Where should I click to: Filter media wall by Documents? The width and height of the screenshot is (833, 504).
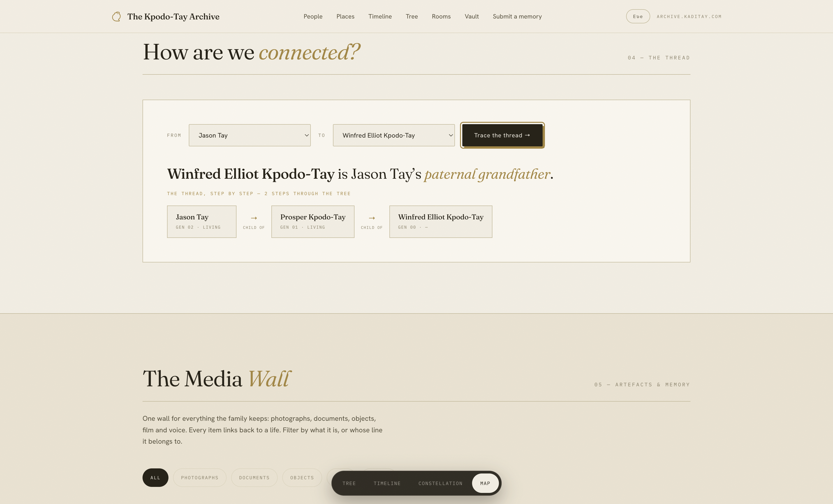(x=254, y=477)
